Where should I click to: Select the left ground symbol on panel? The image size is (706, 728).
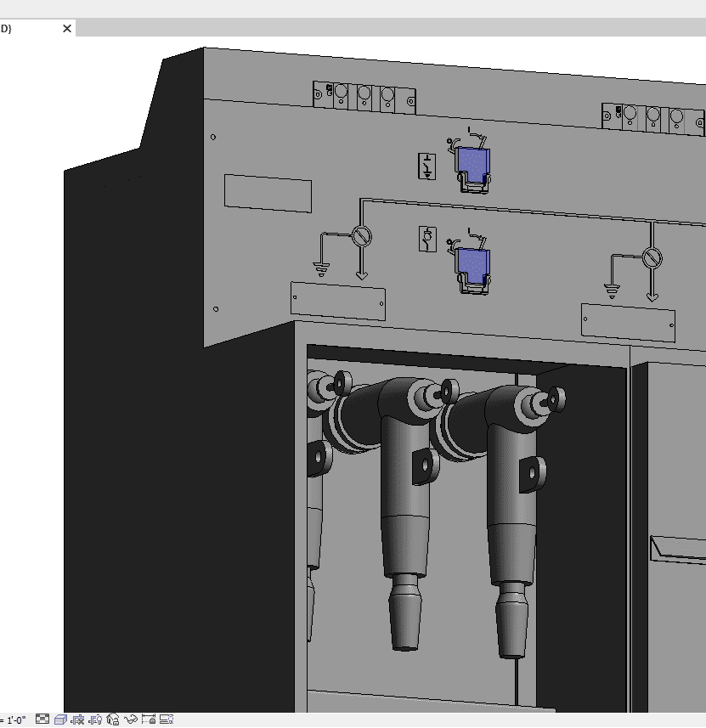tap(321, 268)
